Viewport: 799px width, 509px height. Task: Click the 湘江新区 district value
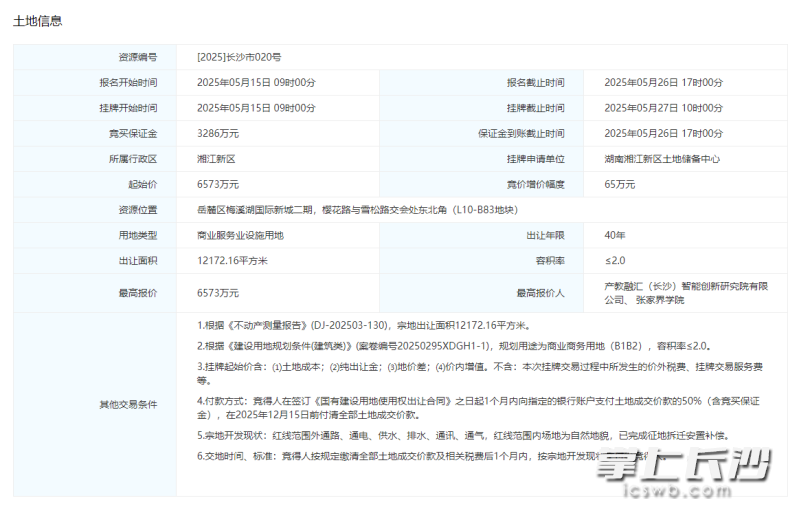tap(216, 159)
